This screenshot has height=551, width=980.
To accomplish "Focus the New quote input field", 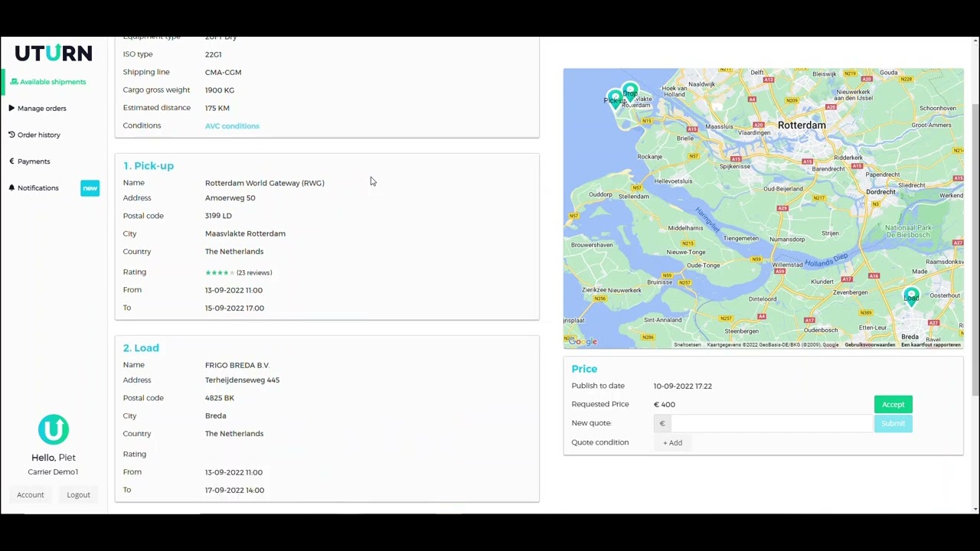I will point(772,423).
